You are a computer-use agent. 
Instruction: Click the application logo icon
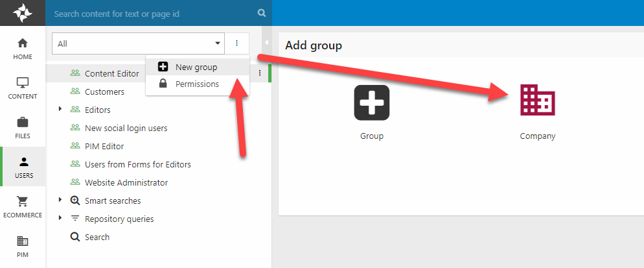coord(23,13)
